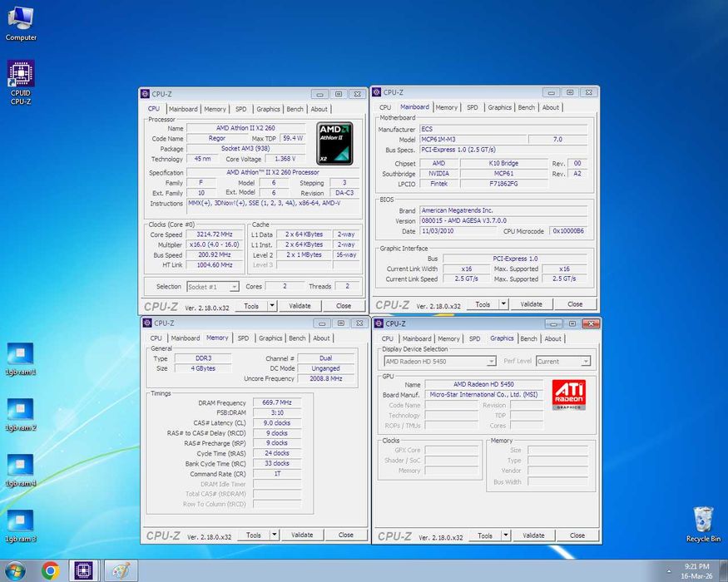Click the motherboard model field MCP61M-M3
728x582 pixels.
click(x=473, y=139)
